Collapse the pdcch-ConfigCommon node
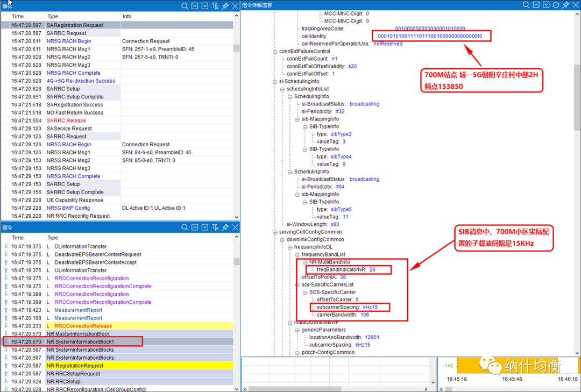Viewport: 581px width, 392px height. (x=297, y=353)
